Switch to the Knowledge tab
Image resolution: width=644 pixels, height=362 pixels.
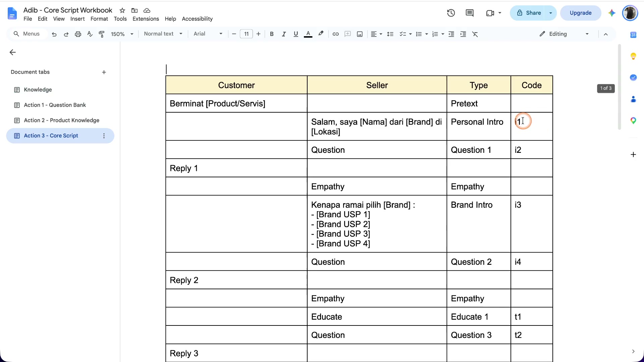click(60, 90)
